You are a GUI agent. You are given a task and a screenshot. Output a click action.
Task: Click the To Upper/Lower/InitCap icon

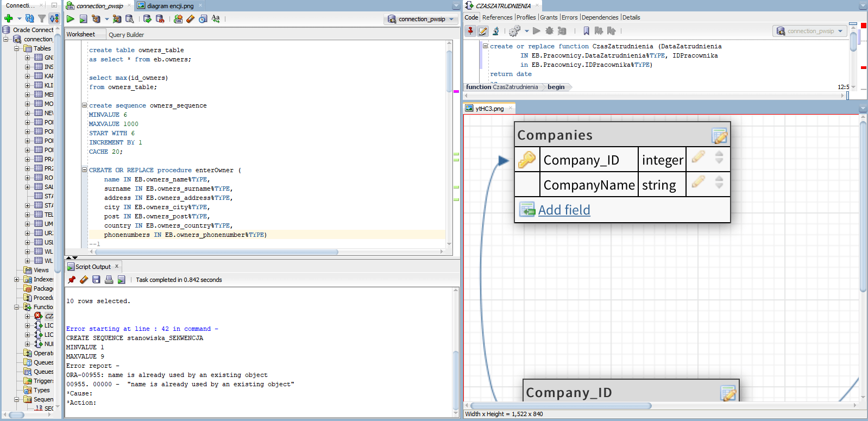216,19
